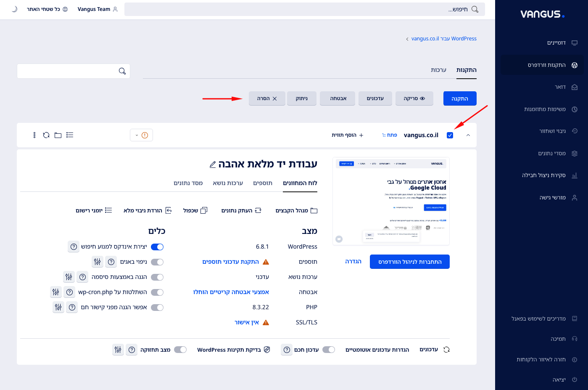588x390 pixels.
Task: Open the Vangus Team account menu
Action: click(98, 9)
